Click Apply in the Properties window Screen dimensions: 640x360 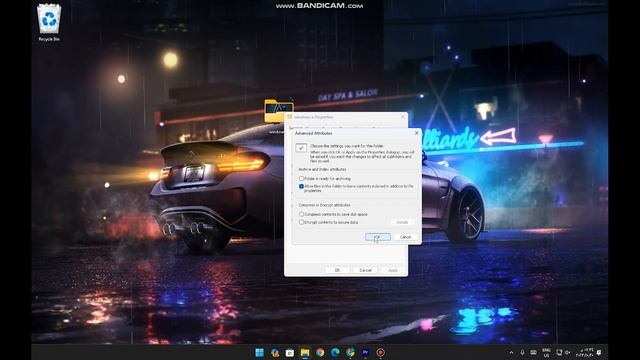coord(393,270)
